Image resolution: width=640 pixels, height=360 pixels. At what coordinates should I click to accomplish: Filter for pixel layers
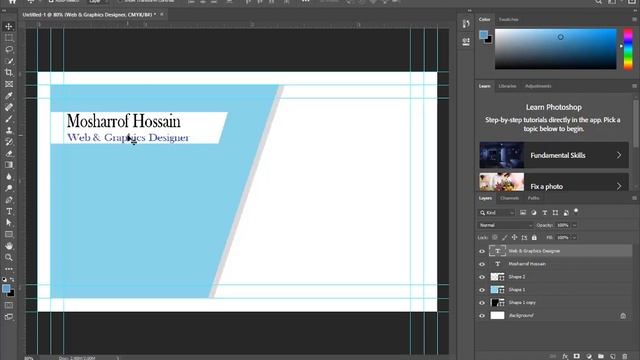click(x=523, y=213)
